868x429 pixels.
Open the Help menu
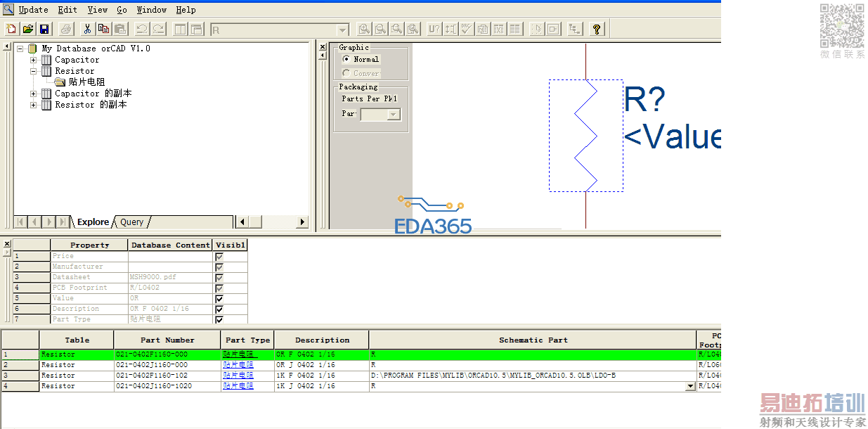pyautogui.click(x=186, y=10)
